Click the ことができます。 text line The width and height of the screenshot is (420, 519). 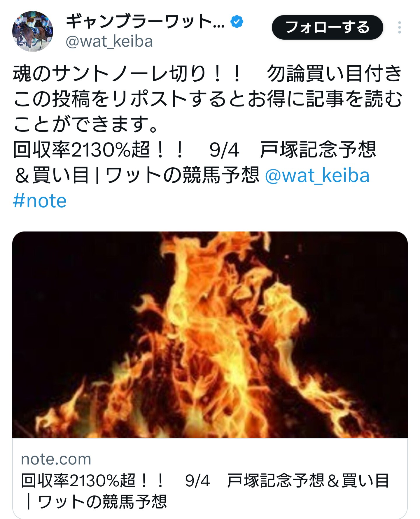click(86, 124)
